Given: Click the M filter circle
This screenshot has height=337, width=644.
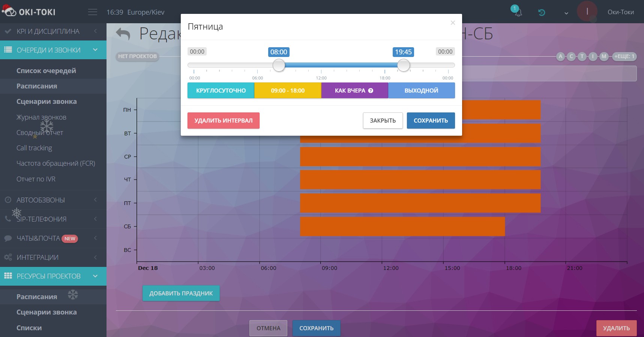Looking at the screenshot, I should coord(604,57).
